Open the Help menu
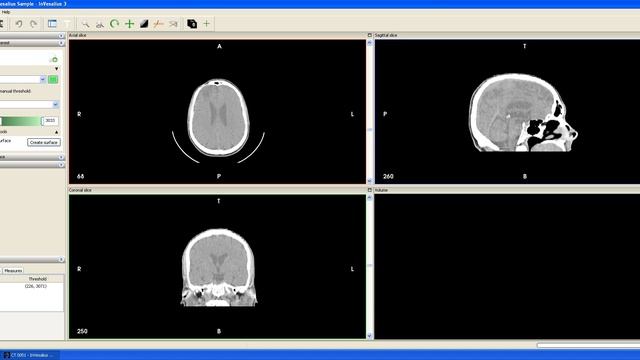Image resolution: width=640 pixels, height=360 pixels. click(6, 12)
